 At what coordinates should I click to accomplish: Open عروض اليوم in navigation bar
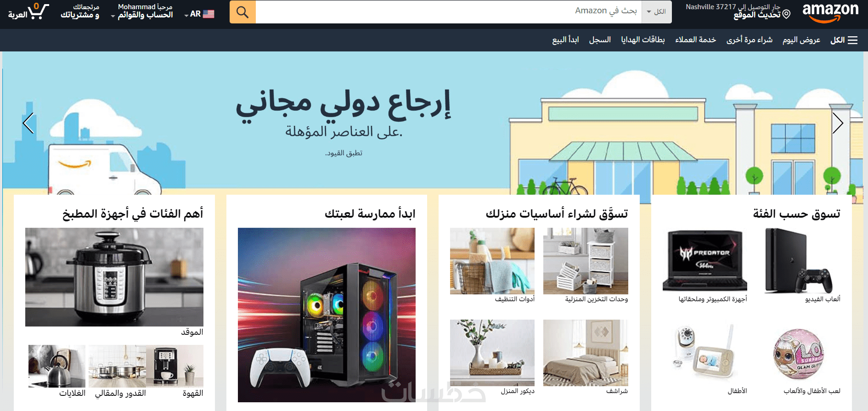801,40
